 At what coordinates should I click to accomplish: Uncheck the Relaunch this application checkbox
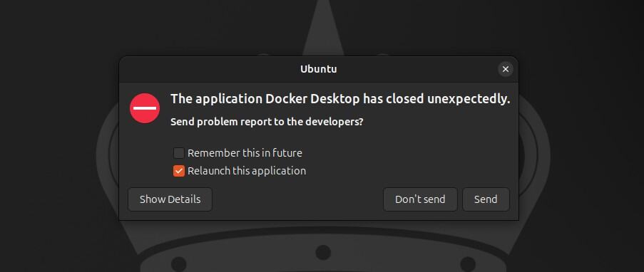(x=179, y=171)
